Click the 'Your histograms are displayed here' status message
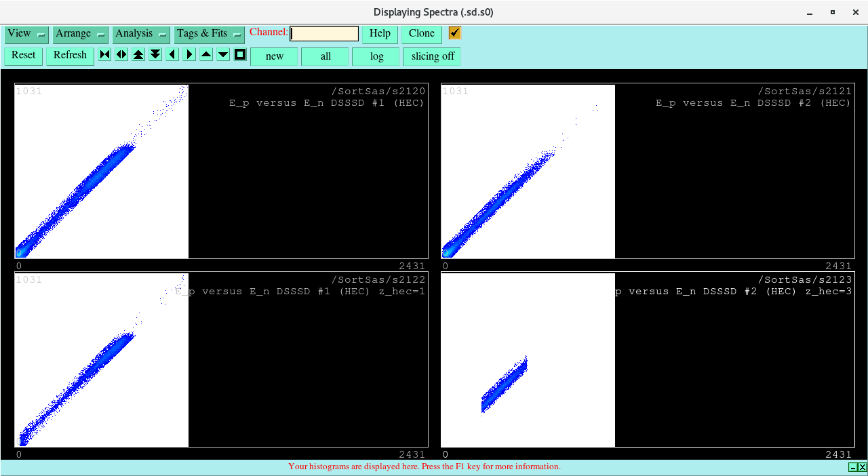The image size is (868, 476). point(425,467)
